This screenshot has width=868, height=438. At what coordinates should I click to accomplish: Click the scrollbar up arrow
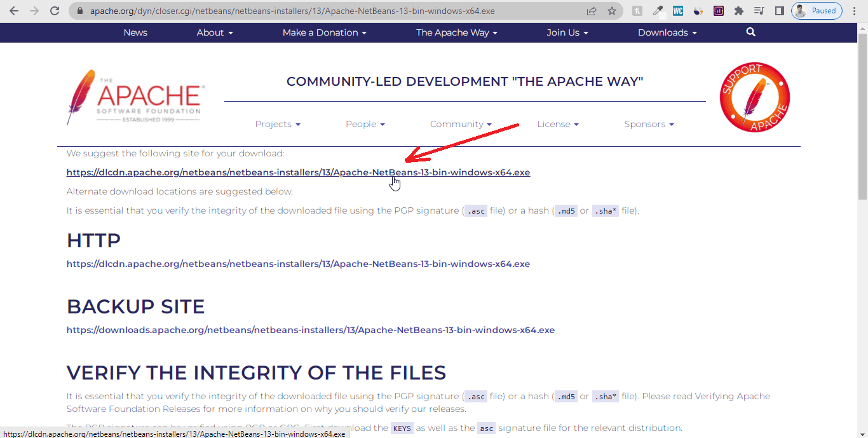tap(862, 27)
